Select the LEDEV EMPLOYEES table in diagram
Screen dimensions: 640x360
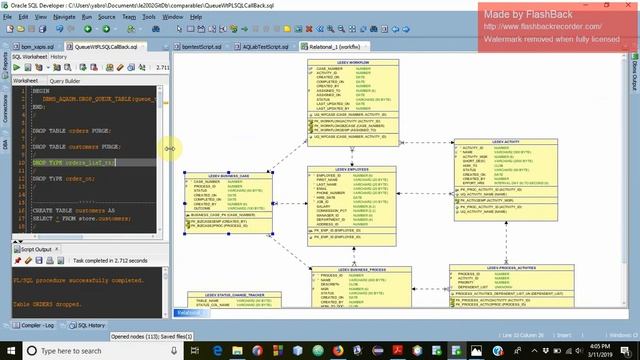(351, 206)
